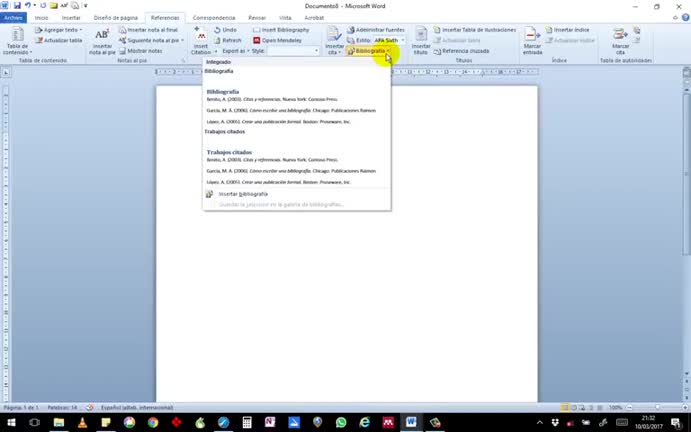
Task: Switch to the Diseño de página tab
Action: point(115,18)
